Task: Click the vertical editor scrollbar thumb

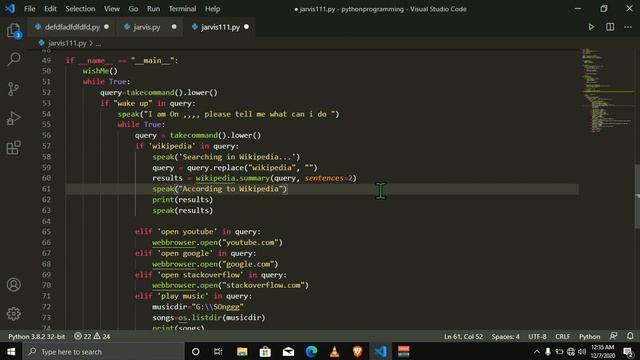Action: [x=637, y=196]
